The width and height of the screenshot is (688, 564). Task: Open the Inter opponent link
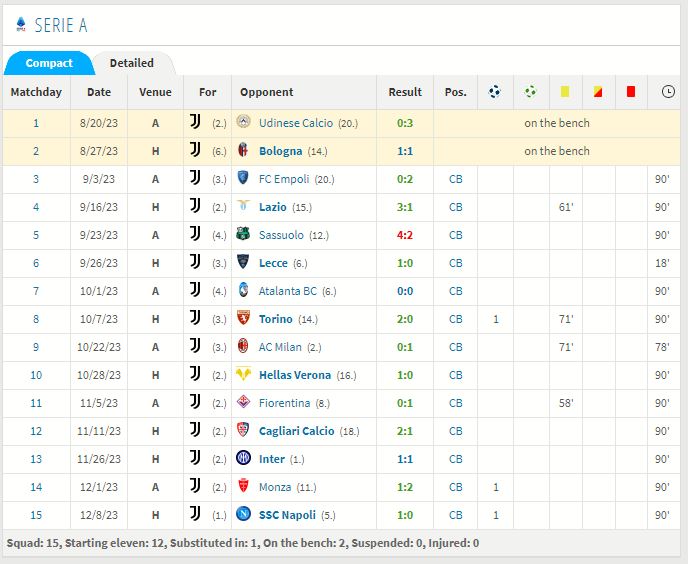(x=272, y=459)
